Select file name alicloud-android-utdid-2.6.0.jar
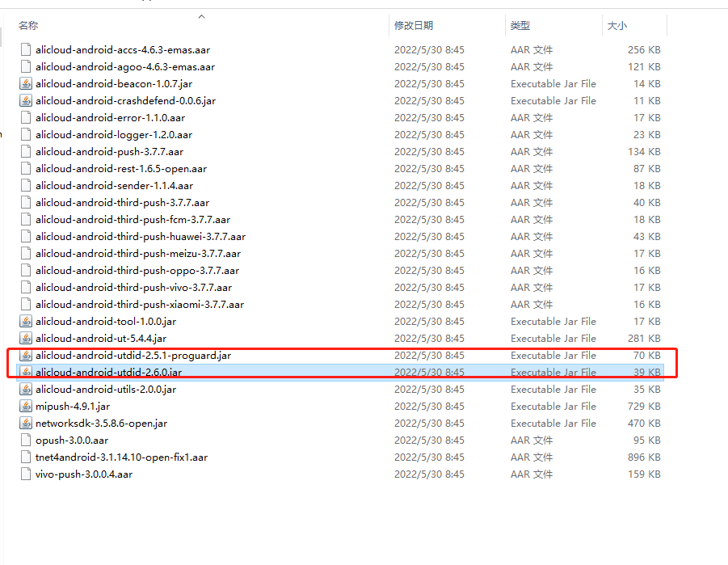Image resolution: width=728 pixels, height=565 pixels. 108,372
